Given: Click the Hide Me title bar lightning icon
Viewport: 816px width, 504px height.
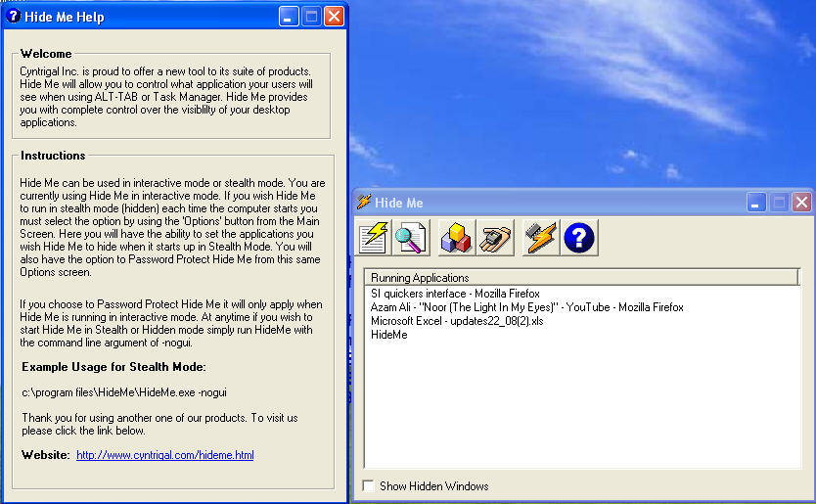Looking at the screenshot, I should click(x=364, y=202).
